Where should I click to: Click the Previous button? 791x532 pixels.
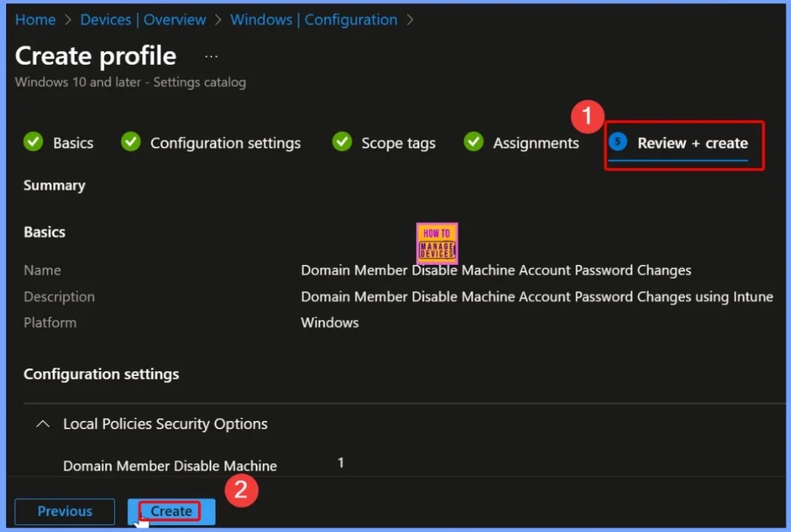65,511
